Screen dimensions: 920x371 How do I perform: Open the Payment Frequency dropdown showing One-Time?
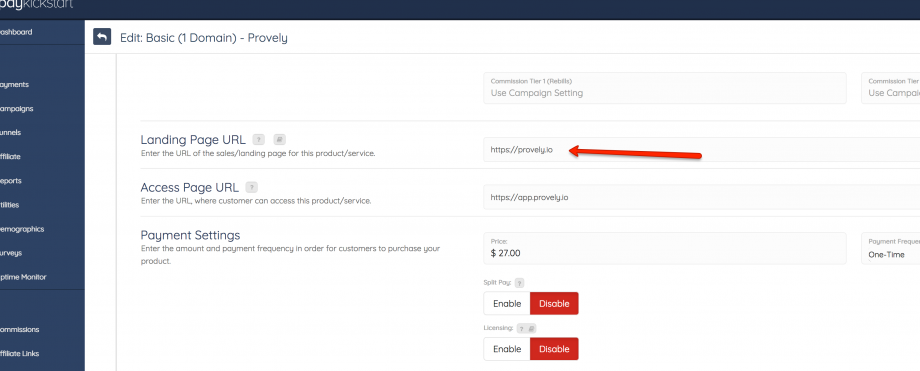coord(891,248)
